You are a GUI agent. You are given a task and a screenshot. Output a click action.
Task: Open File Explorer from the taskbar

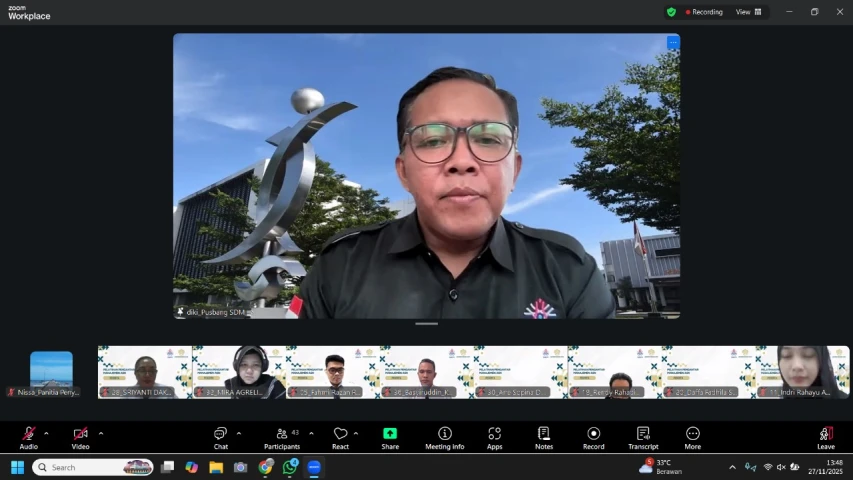[216, 467]
